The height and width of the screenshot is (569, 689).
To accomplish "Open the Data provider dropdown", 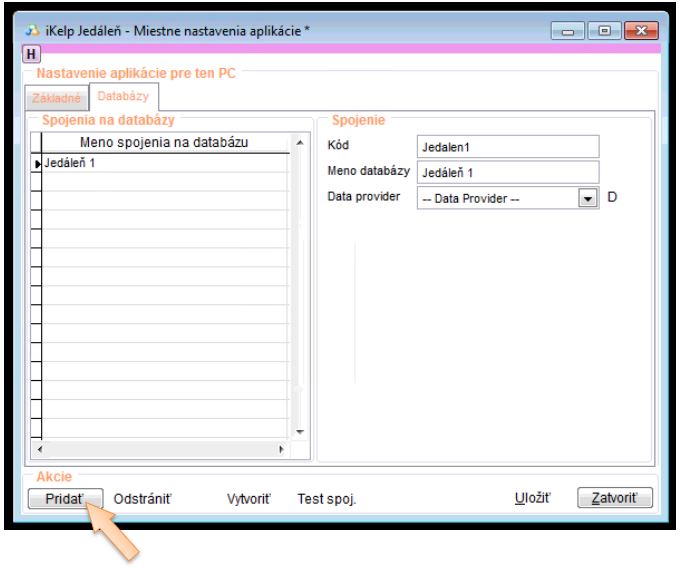I will tap(588, 198).
